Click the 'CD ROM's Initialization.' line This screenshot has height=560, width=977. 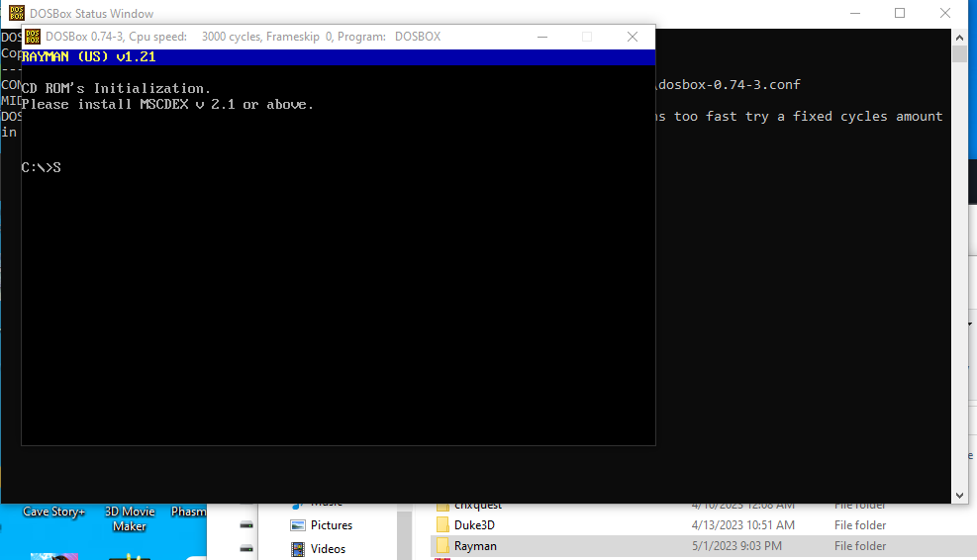coord(116,88)
